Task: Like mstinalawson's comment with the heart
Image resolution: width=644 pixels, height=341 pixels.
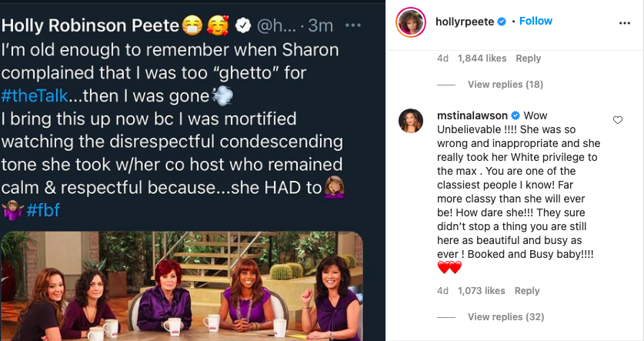Action: click(617, 120)
